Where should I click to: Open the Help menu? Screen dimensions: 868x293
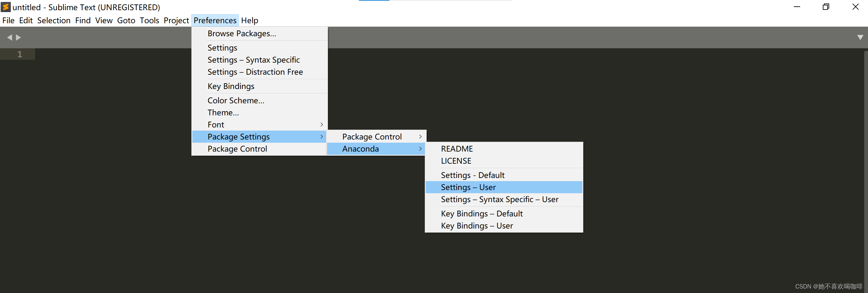click(x=249, y=21)
